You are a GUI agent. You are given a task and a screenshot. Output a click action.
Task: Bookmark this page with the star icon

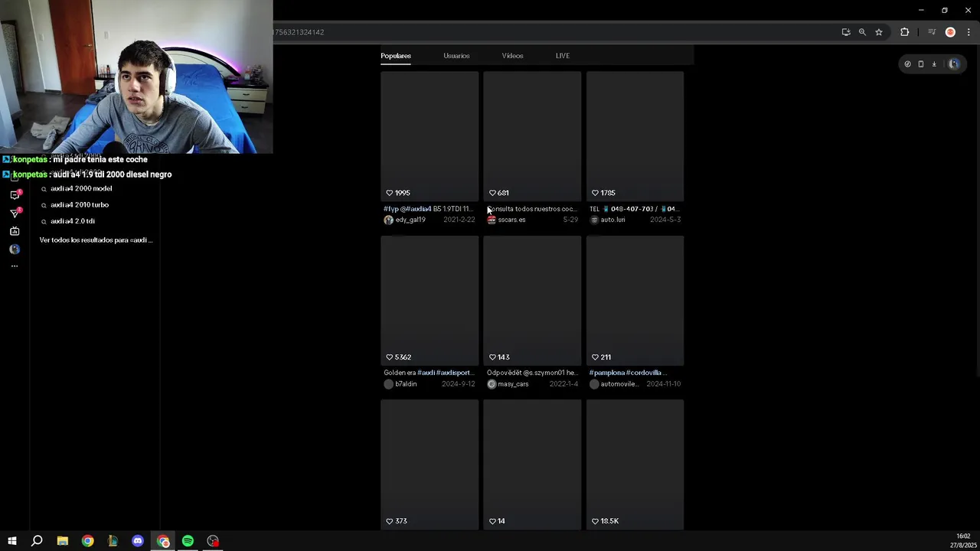pyautogui.click(x=879, y=32)
